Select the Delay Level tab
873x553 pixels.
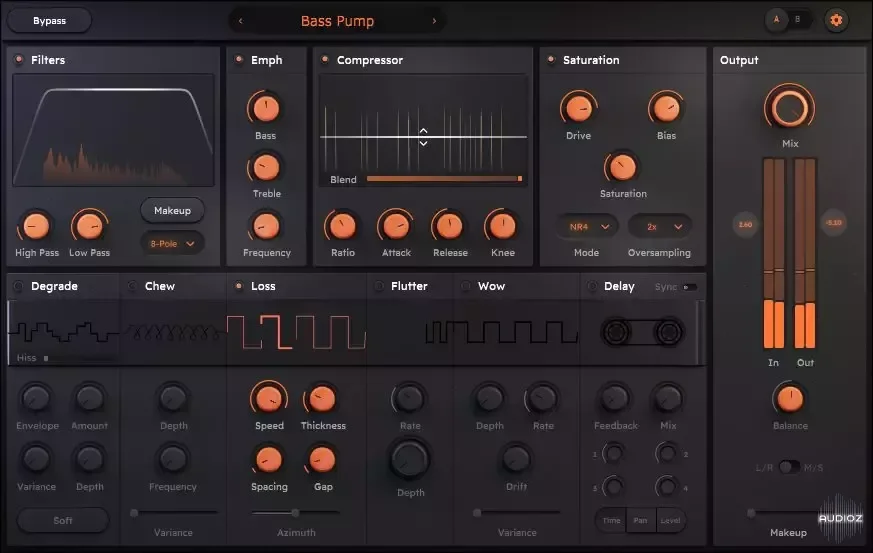coord(670,520)
